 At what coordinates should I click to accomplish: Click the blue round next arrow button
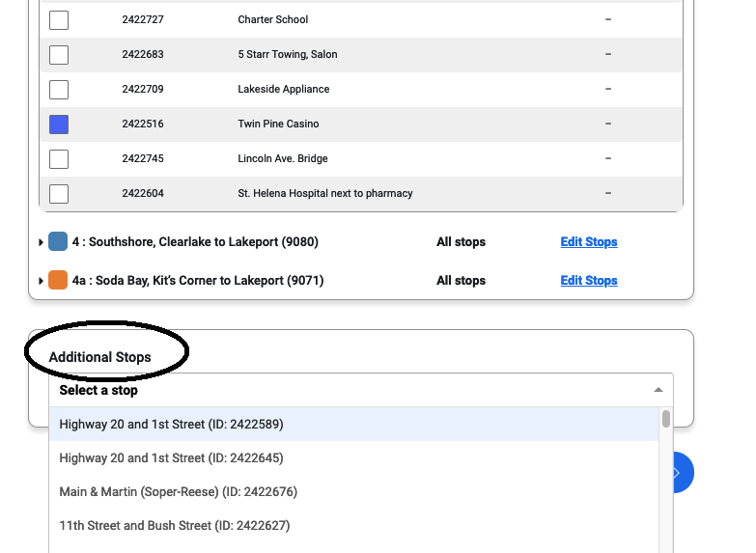tap(684, 473)
